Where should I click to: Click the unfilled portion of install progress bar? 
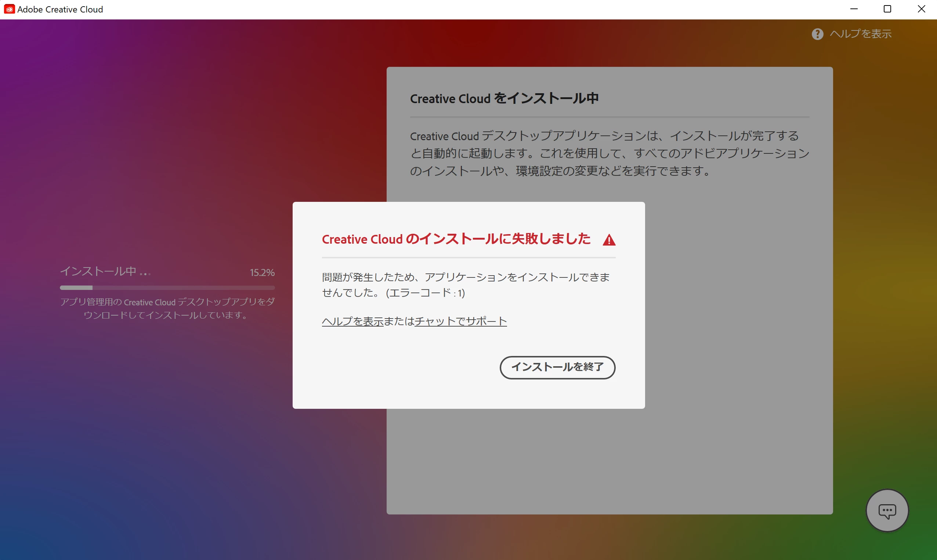point(184,288)
